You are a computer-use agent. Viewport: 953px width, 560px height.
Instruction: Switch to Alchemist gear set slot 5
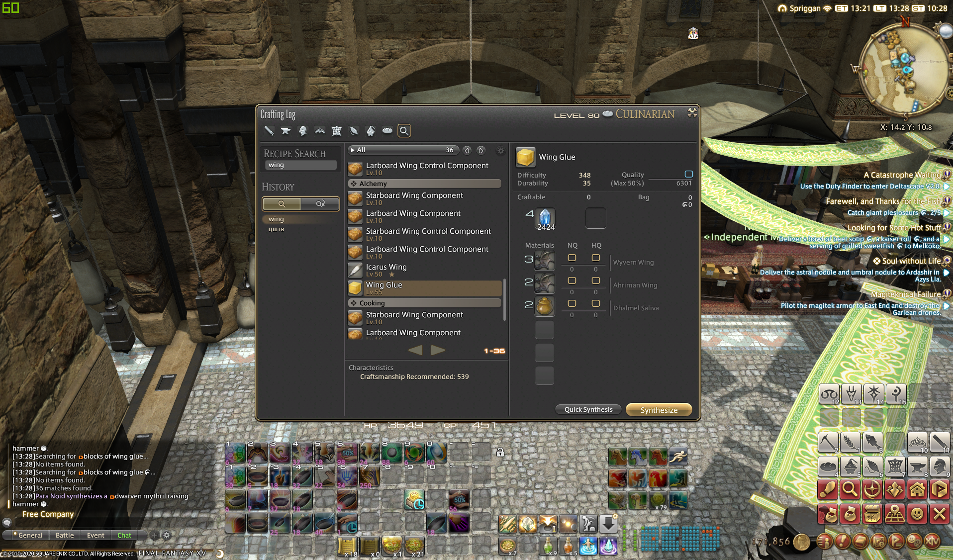[851, 467]
